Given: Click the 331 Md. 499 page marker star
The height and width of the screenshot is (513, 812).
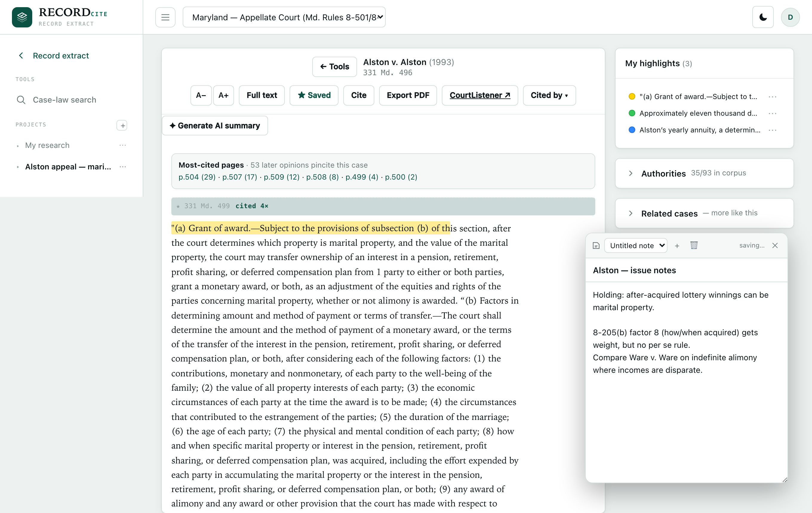Looking at the screenshot, I should [x=178, y=206].
